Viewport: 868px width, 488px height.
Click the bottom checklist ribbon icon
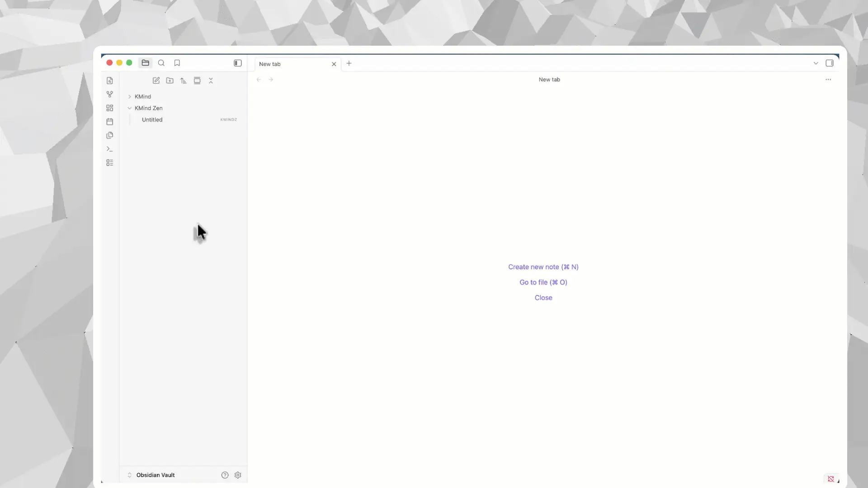[x=110, y=163]
